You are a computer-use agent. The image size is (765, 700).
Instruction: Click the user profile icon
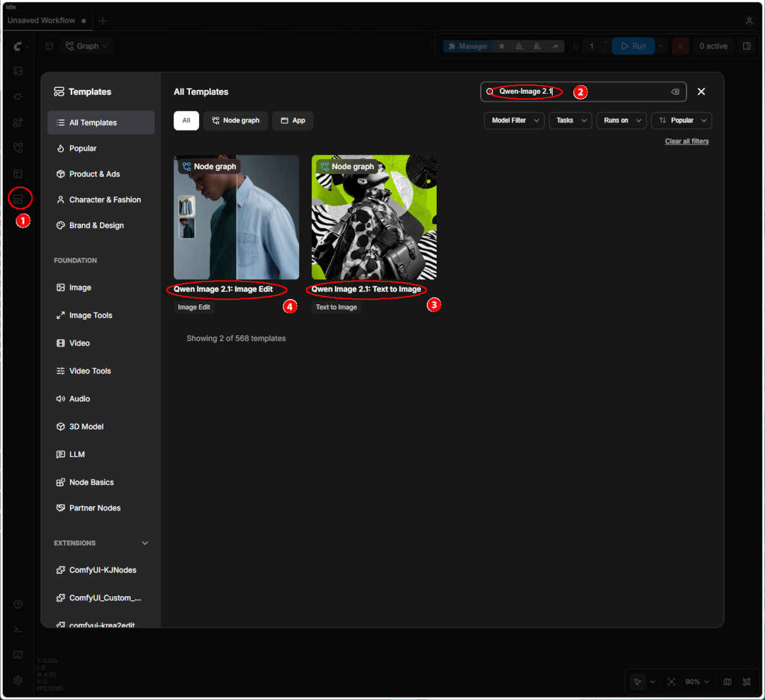click(749, 20)
